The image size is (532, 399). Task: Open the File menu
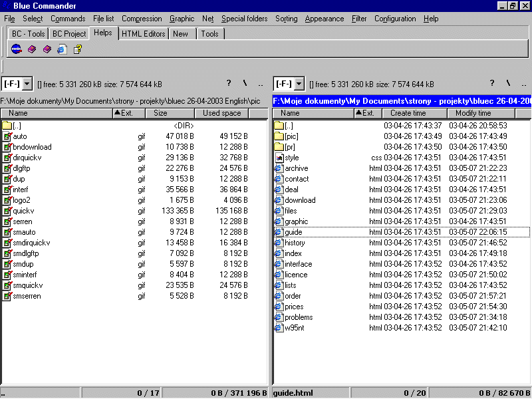[x=9, y=19]
